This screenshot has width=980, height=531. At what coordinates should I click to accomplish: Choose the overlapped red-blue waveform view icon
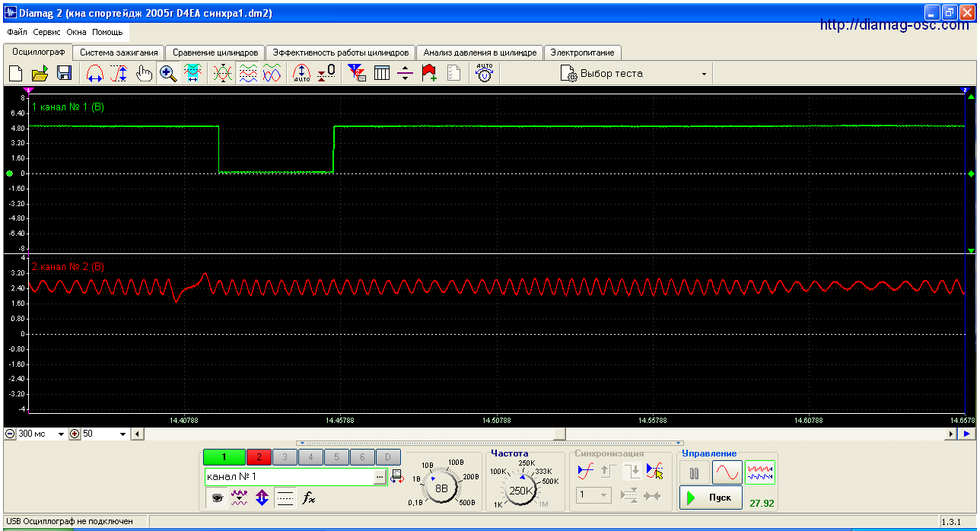[x=272, y=73]
